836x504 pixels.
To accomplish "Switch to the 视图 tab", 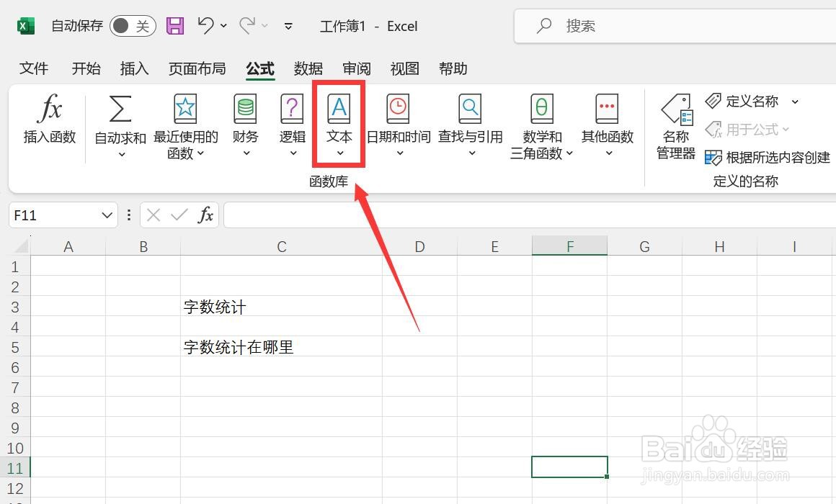I will 405,68.
